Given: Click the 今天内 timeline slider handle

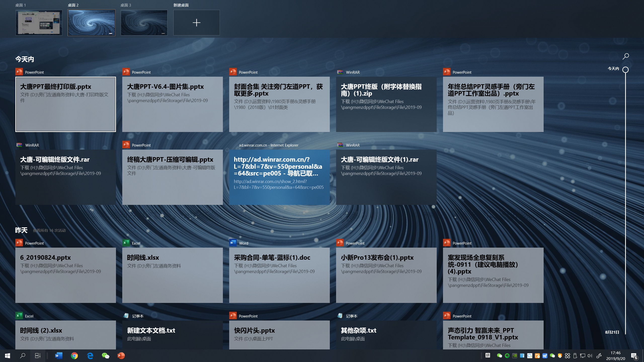Looking at the screenshot, I should (625, 70).
